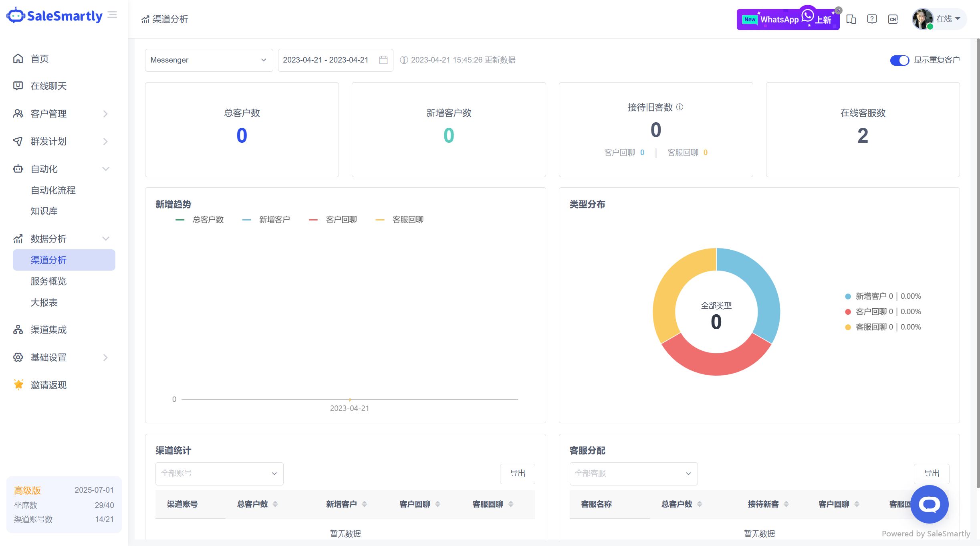
Task: 打开渠道统计的「全部账号」下拉框
Action: (x=219, y=473)
